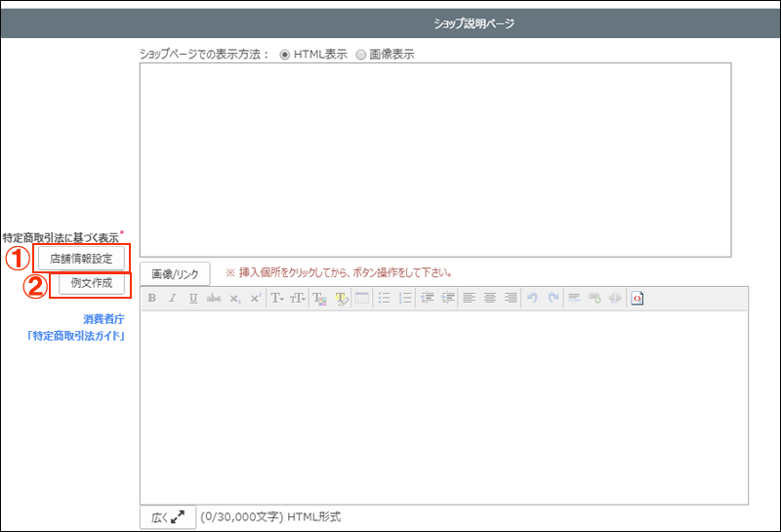The image size is (781, 532).
Task: Insert a numbered list
Action: coord(405,298)
